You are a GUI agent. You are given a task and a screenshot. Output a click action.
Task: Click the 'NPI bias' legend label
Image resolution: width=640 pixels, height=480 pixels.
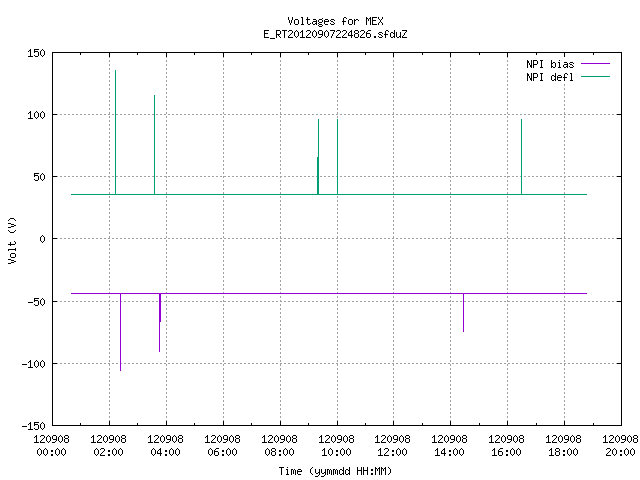pyautogui.click(x=550, y=64)
